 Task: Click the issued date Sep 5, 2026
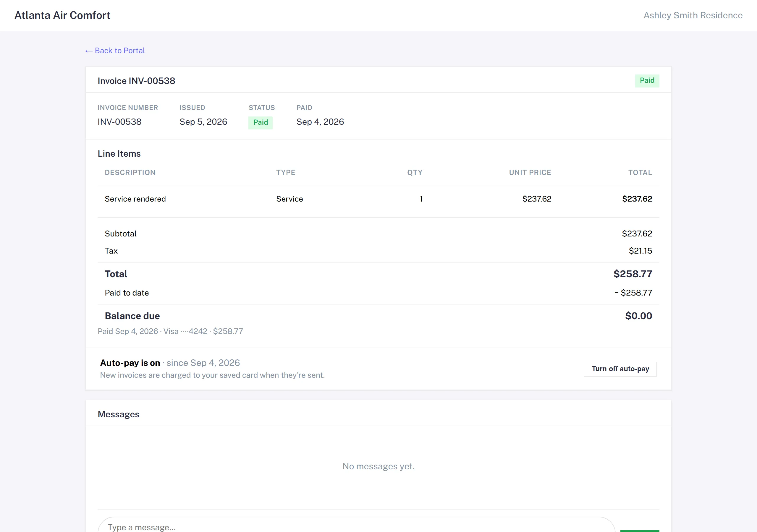[203, 122]
